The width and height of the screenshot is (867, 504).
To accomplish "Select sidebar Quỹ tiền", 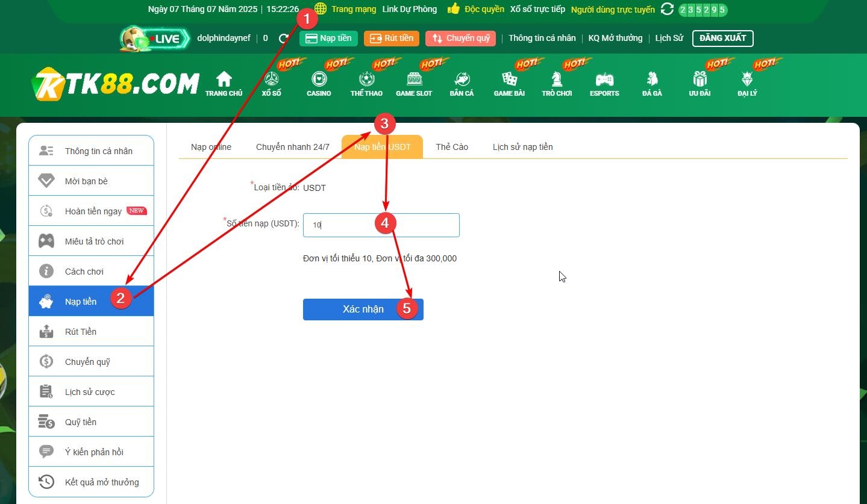I will (91, 422).
